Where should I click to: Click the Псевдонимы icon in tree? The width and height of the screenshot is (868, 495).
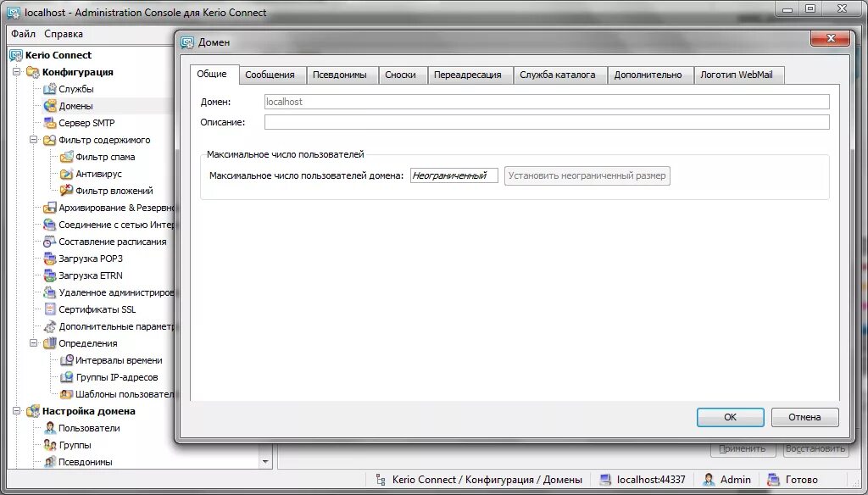[x=50, y=462]
